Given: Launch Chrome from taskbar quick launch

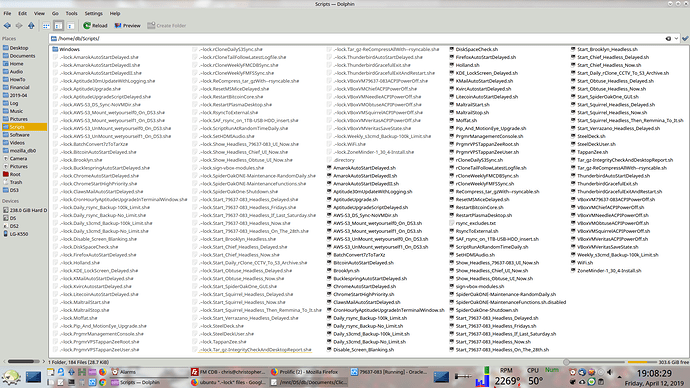Looking at the screenshot, I should click(x=102, y=383).
